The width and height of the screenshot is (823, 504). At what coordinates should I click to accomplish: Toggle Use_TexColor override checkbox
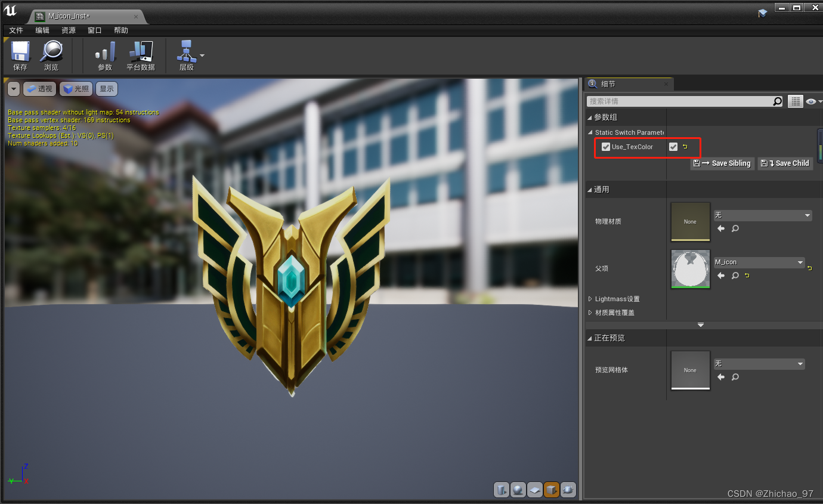(606, 147)
